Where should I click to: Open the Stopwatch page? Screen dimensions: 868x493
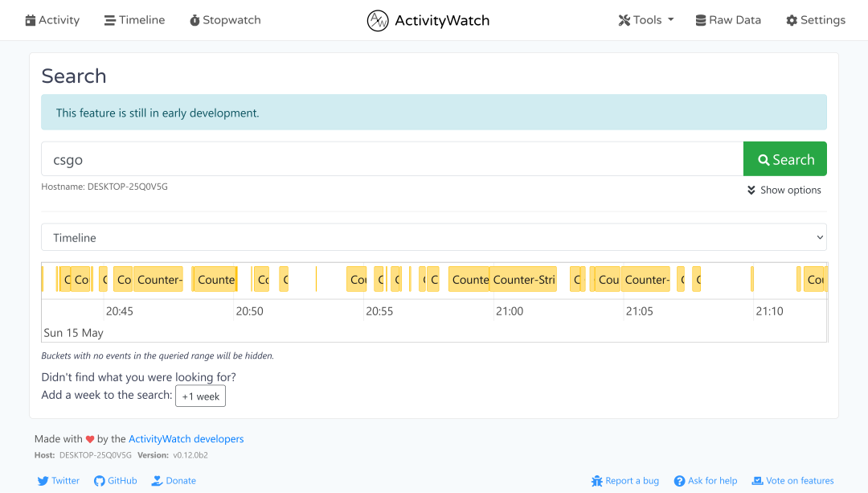(x=225, y=20)
